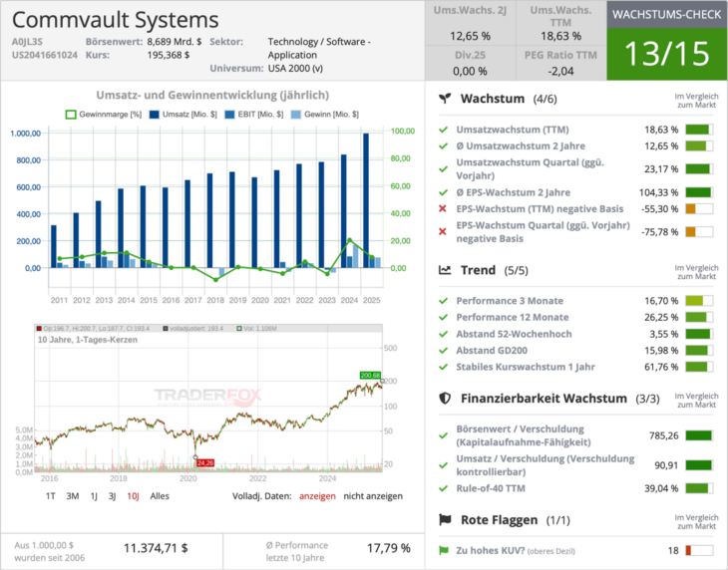Toggle the Gewinnmarge [%] legend entry

click(104, 114)
